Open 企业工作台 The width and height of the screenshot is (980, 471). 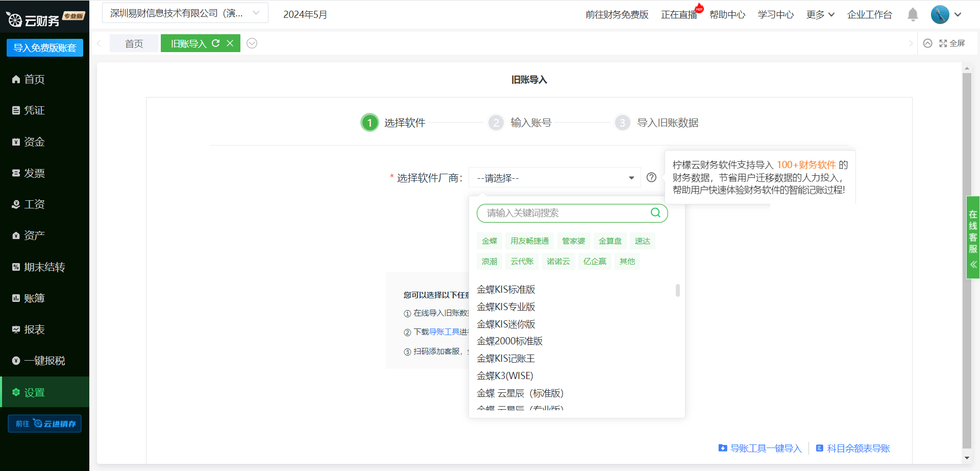tap(870, 14)
